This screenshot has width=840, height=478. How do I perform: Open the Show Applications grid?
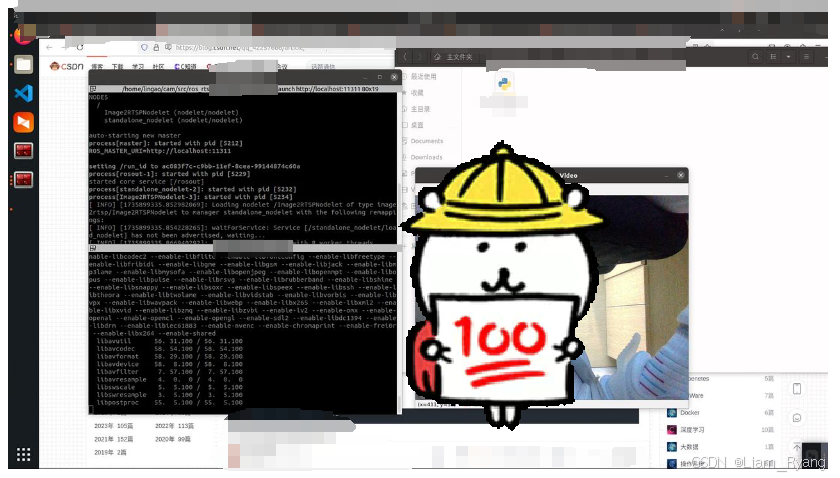[x=23, y=455]
